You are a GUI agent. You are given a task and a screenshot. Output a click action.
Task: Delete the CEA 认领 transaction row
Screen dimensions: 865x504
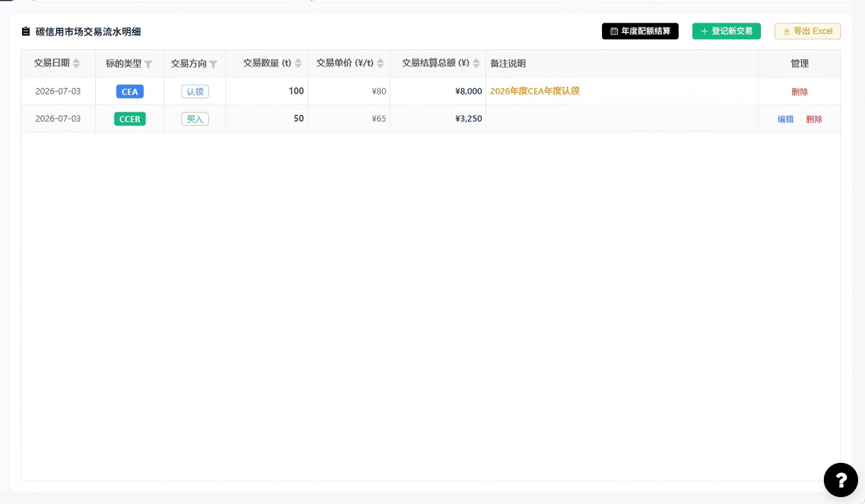tap(799, 92)
